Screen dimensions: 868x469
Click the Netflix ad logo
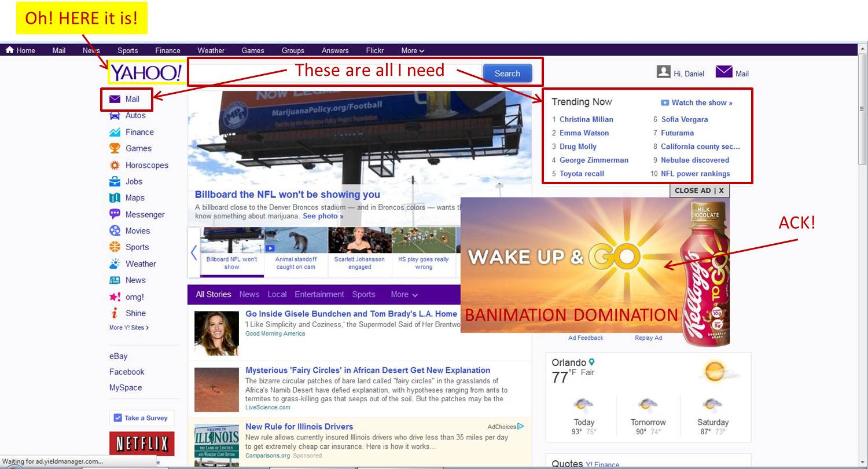(142, 444)
